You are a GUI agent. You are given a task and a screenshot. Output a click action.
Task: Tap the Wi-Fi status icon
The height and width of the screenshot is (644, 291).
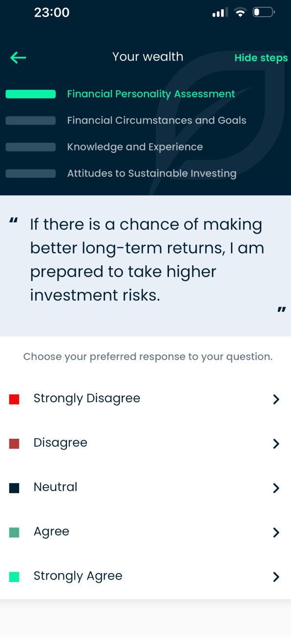[240, 13]
